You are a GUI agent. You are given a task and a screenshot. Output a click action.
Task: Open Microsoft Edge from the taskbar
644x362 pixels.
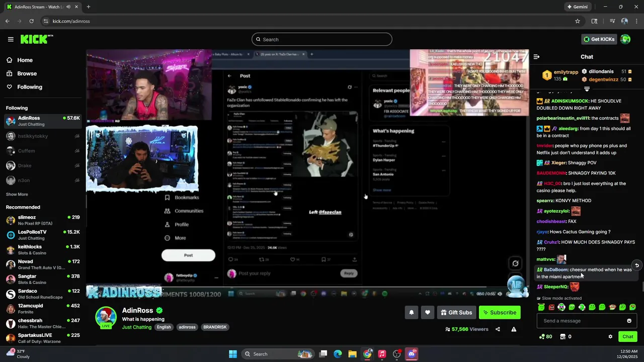click(338, 354)
